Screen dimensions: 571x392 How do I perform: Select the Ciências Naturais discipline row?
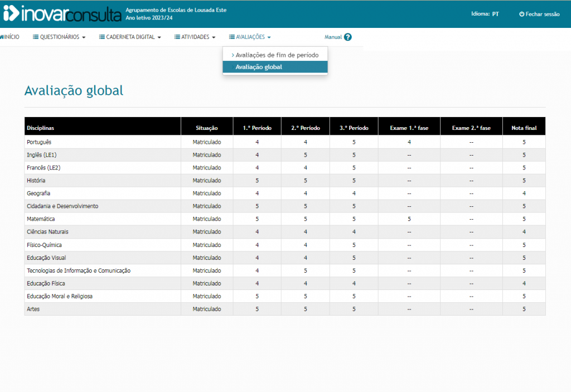[x=285, y=232]
